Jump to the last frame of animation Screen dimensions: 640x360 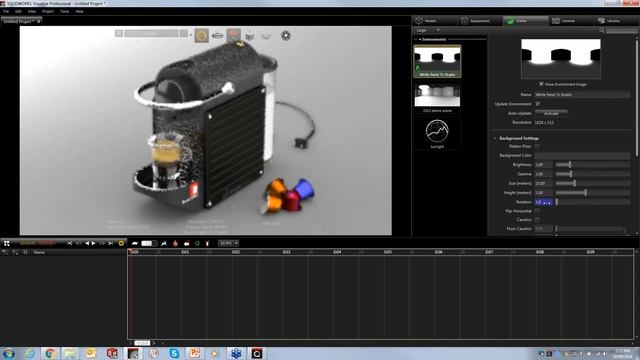pyautogui.click(x=110, y=243)
